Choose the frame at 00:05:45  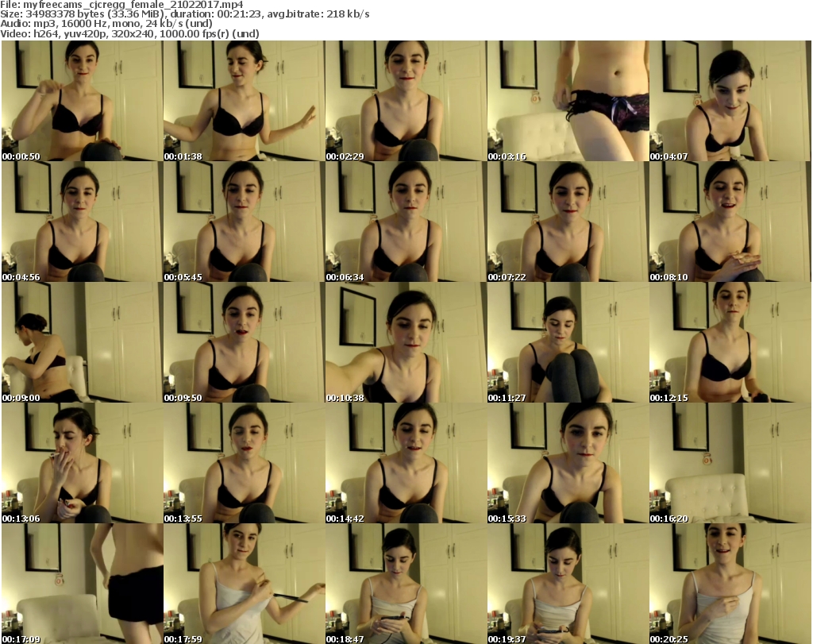pos(244,222)
